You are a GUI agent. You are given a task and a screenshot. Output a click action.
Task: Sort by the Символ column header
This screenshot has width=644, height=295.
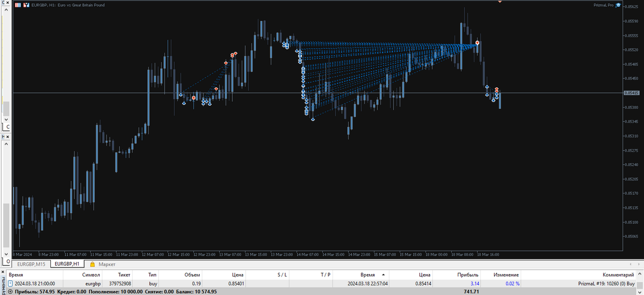[83, 275]
